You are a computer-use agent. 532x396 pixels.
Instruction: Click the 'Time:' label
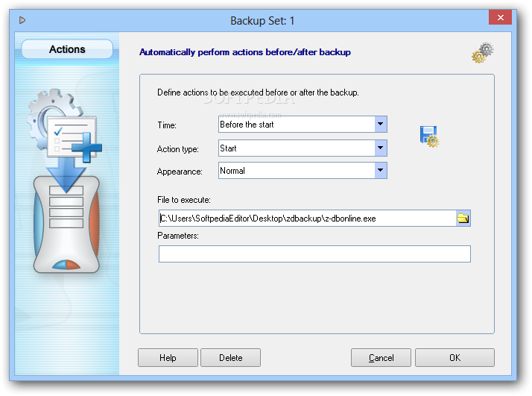pos(167,125)
